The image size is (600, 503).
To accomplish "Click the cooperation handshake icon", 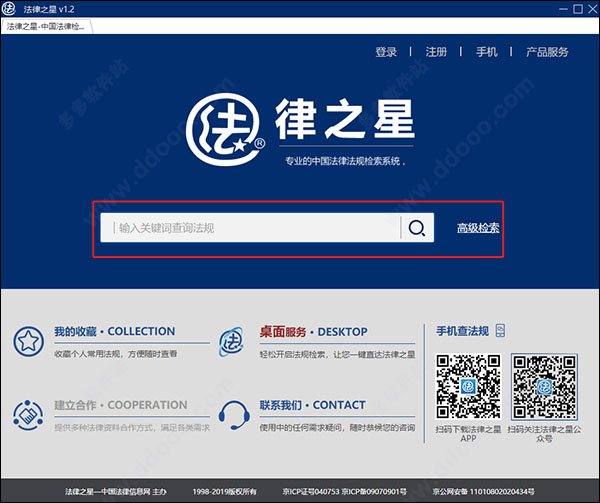I will pos(28,415).
